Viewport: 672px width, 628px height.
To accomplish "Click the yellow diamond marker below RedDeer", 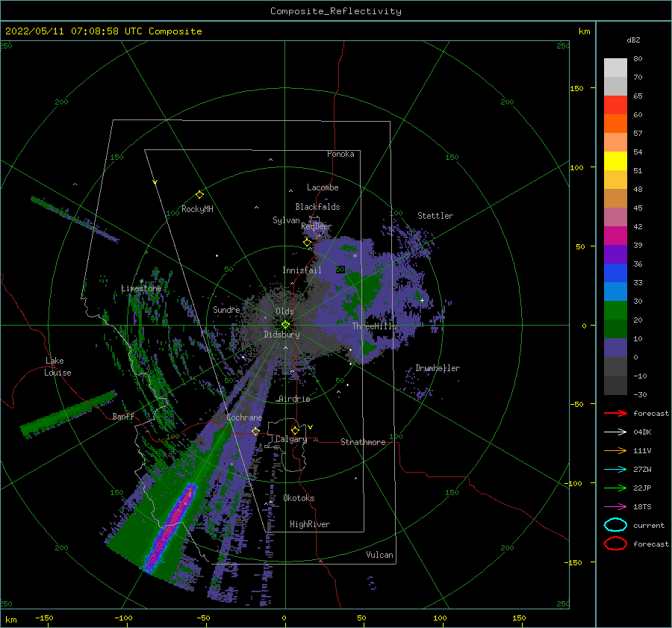I will click(307, 243).
